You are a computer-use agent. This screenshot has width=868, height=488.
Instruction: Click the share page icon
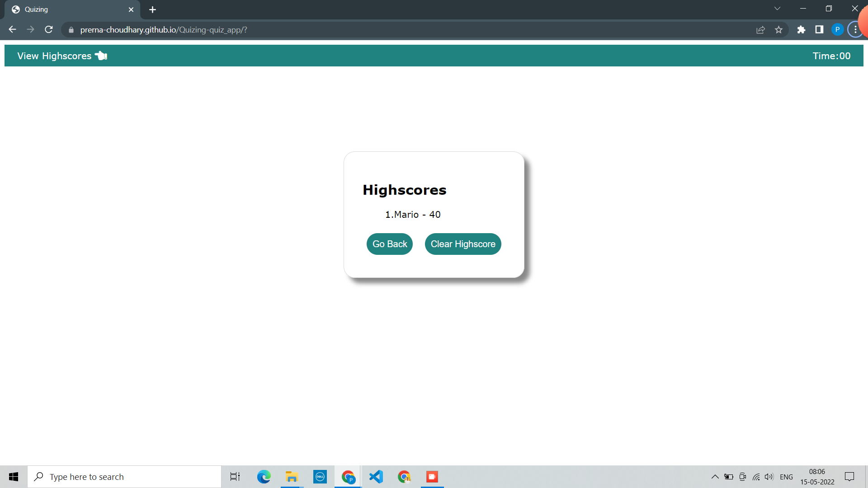760,30
